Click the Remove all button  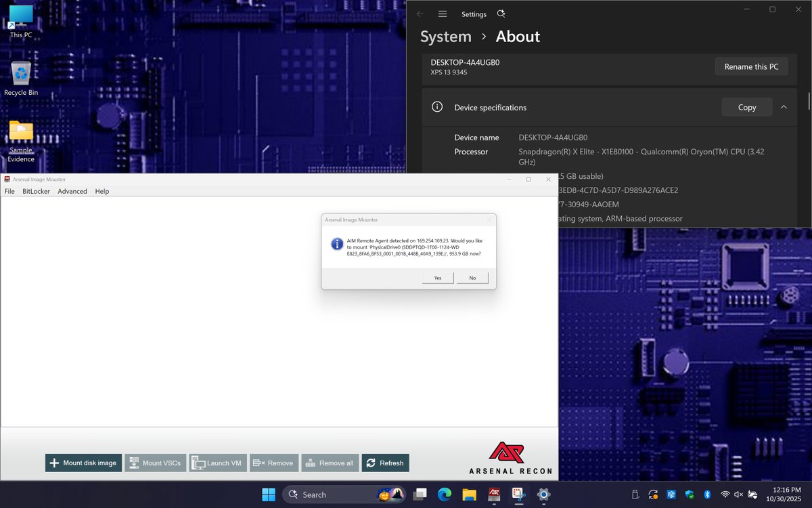330,463
